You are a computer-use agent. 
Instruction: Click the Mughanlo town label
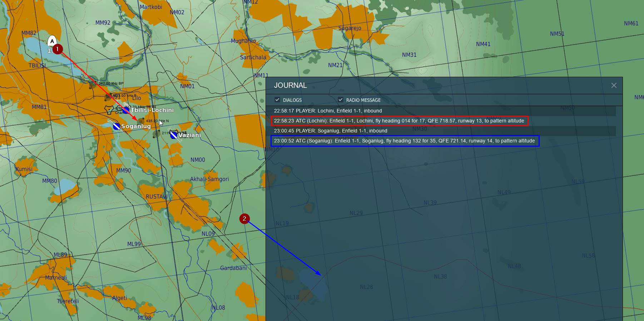click(243, 41)
